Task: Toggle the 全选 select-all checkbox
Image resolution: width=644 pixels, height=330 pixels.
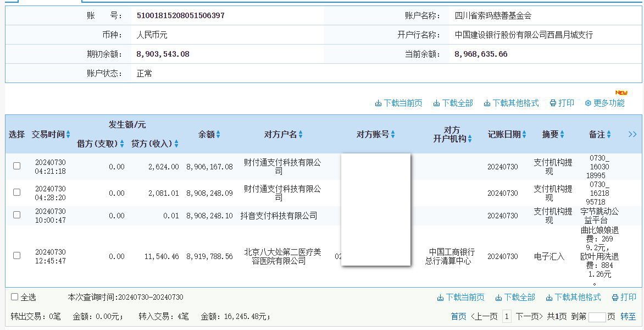Action: [x=14, y=296]
